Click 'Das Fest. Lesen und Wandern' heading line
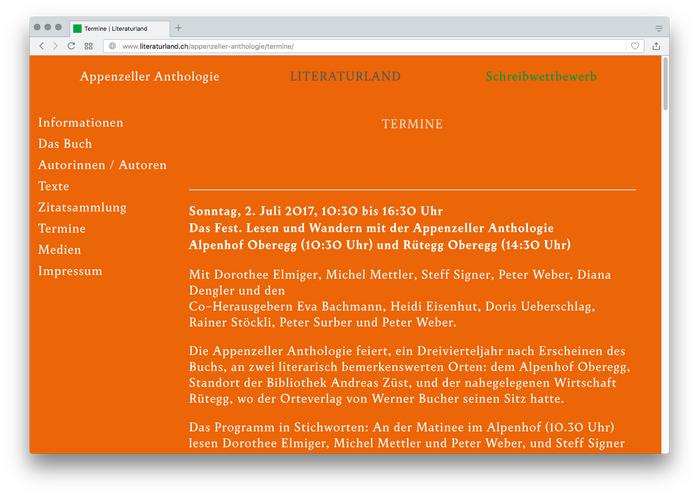 [x=371, y=228]
